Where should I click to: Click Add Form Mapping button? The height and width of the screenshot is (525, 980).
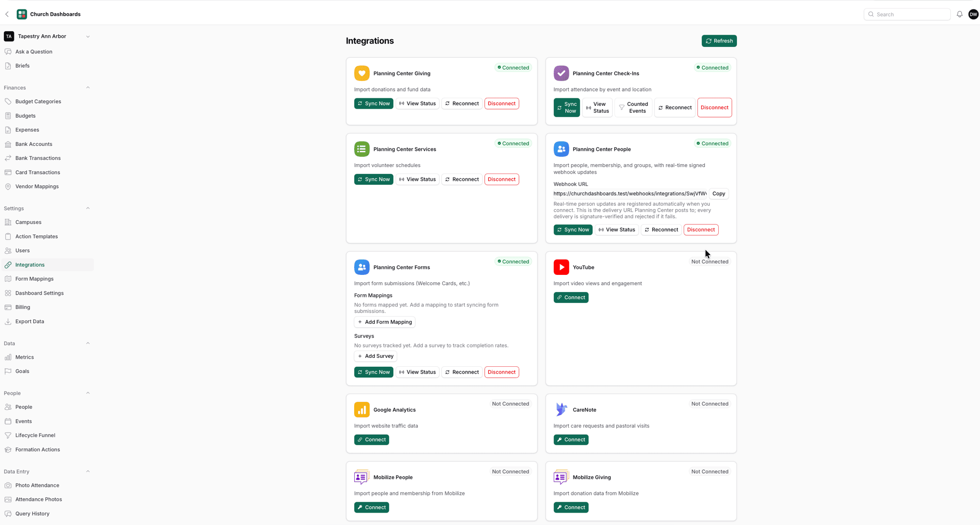pyautogui.click(x=384, y=322)
